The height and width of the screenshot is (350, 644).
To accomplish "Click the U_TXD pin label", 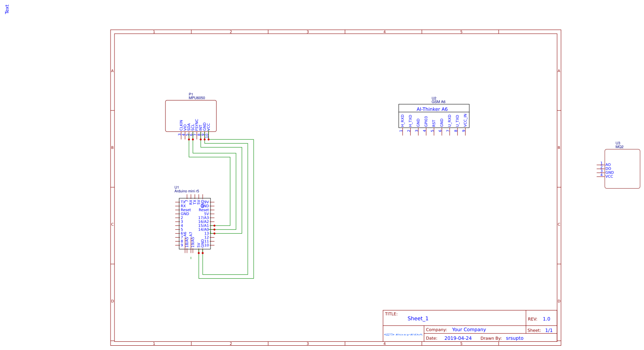I will click(x=457, y=121).
